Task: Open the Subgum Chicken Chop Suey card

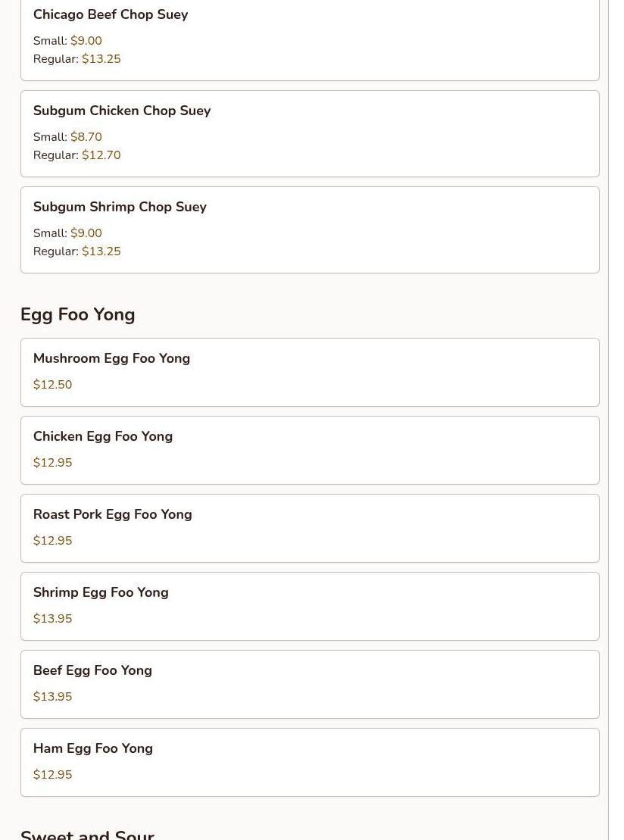Action: click(x=310, y=133)
